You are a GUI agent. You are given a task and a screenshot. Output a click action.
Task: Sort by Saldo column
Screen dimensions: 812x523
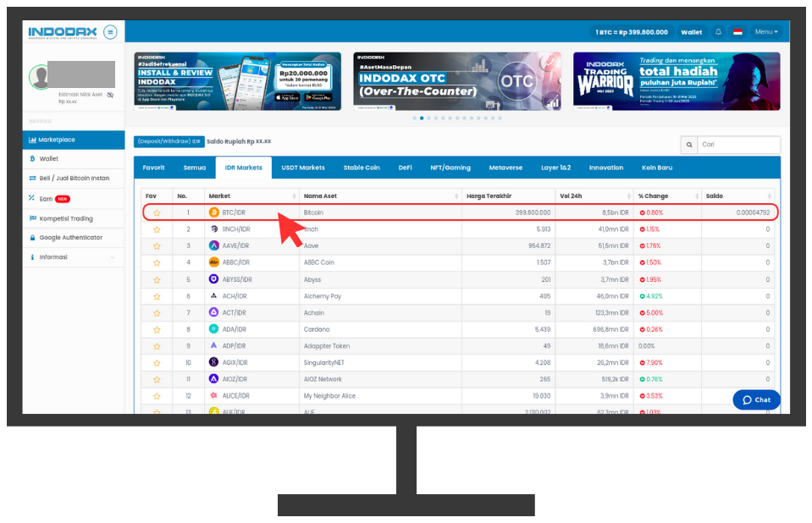[x=738, y=195]
